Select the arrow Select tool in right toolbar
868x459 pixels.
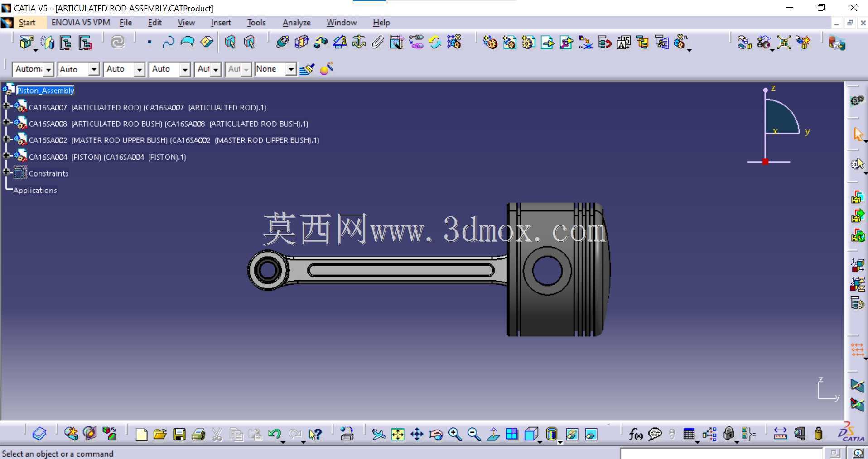click(x=858, y=134)
